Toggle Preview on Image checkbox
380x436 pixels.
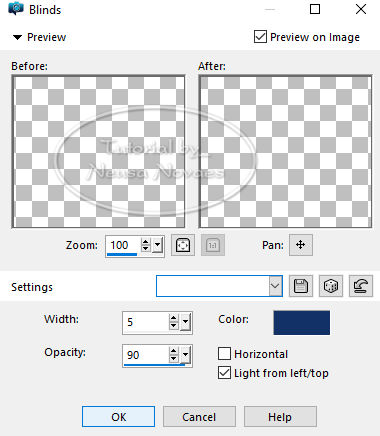(260, 37)
